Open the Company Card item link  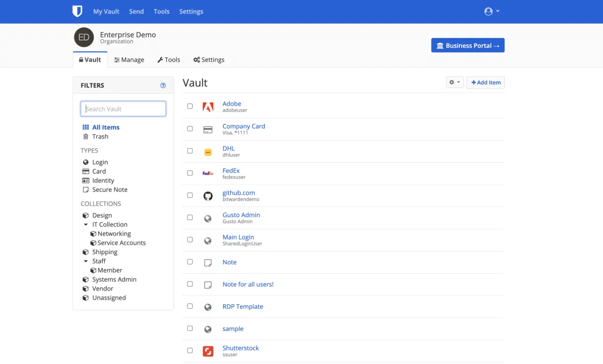click(x=243, y=126)
